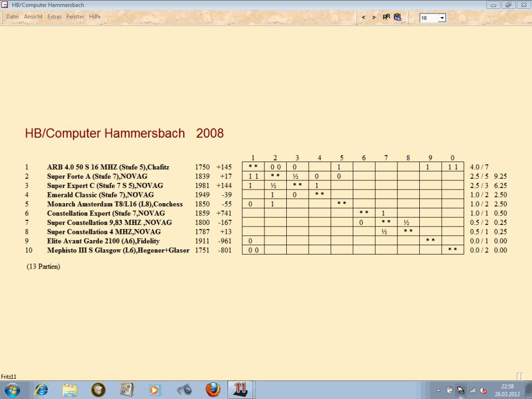Select player Emerald Classic (Stufe 7),NOVAG

[100, 195]
